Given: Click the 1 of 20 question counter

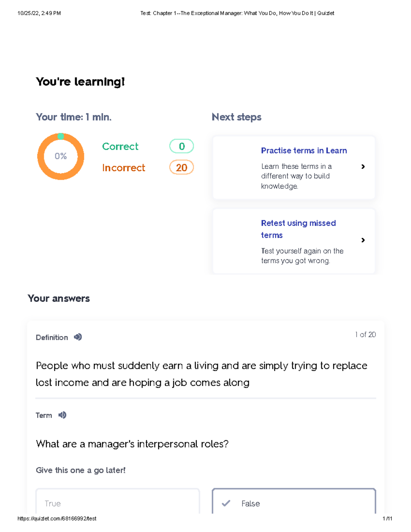Looking at the screenshot, I should [x=365, y=335].
